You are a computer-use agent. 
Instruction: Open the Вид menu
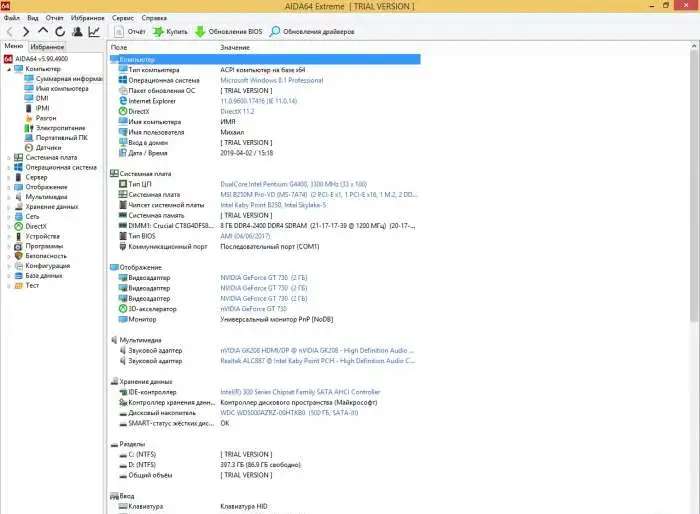(x=33, y=18)
